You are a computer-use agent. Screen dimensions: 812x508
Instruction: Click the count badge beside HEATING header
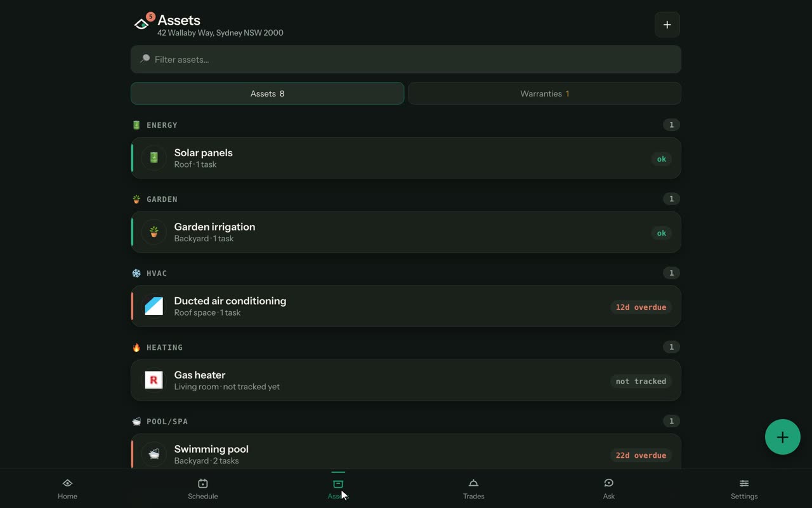(x=671, y=347)
